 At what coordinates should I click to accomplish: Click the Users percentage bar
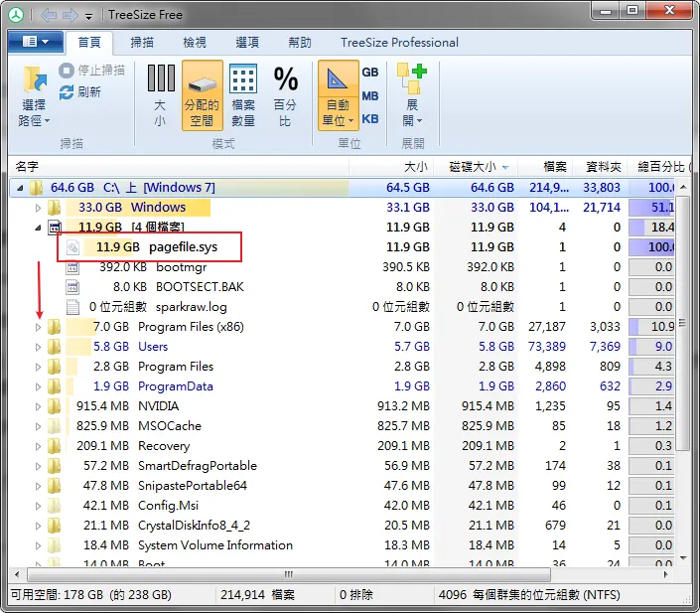point(651,347)
